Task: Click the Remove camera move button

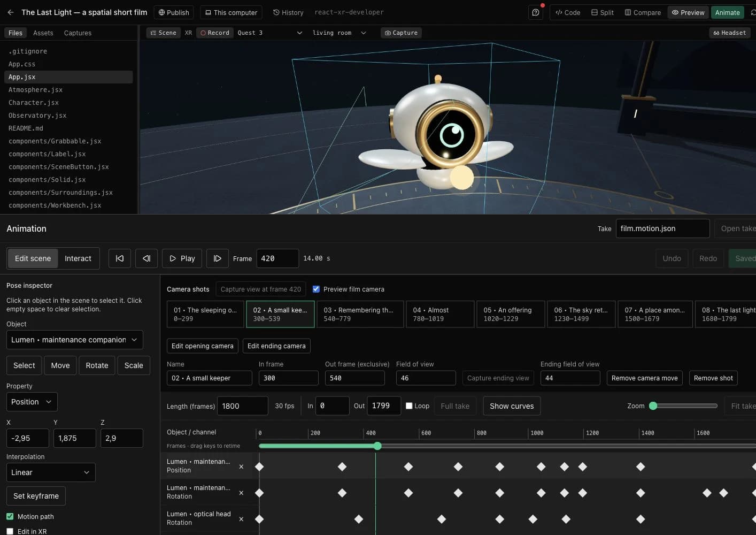Action: pos(644,378)
